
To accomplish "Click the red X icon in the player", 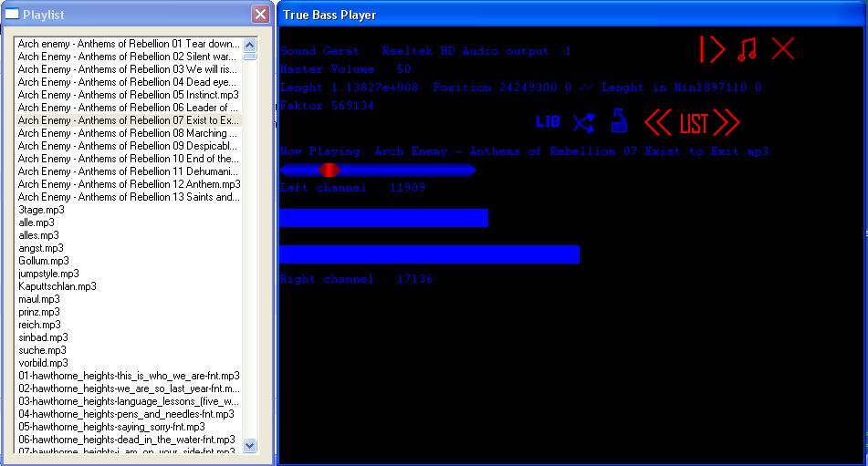I will point(783,49).
